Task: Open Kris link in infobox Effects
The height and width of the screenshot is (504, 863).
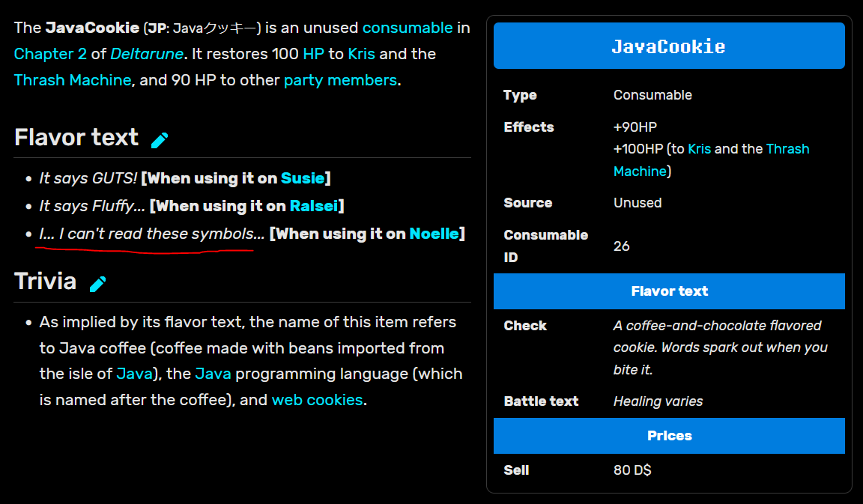Action: 700,149
